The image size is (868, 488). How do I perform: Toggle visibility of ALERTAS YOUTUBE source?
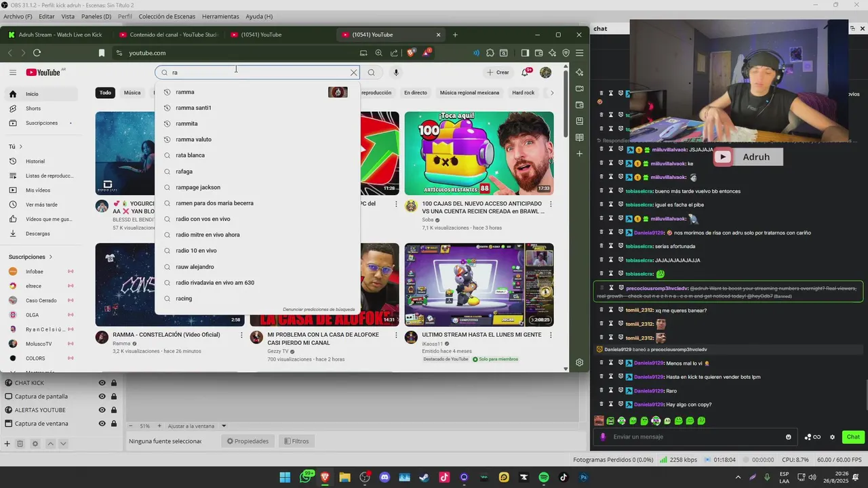[102, 410]
